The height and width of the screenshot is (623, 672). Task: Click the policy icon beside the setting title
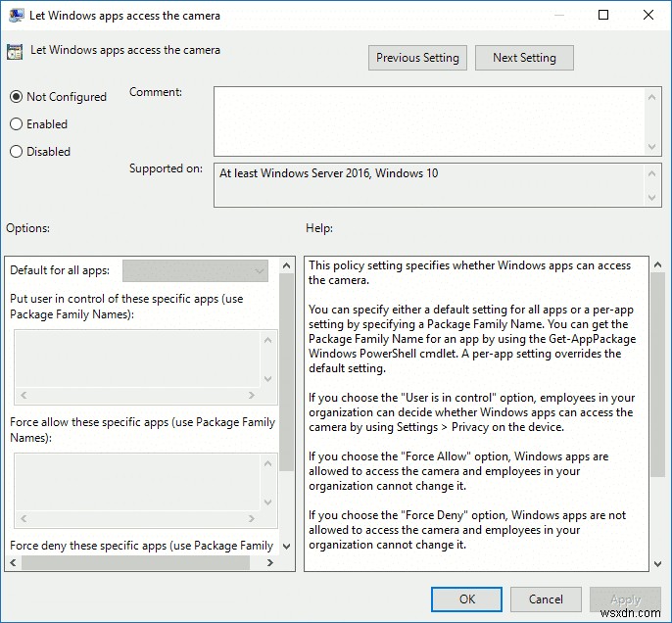(15, 52)
